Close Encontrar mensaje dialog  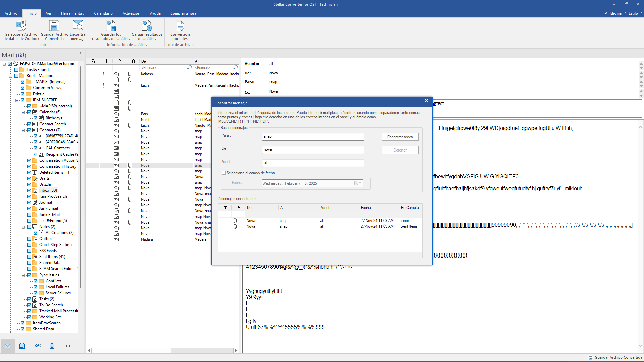point(426,101)
